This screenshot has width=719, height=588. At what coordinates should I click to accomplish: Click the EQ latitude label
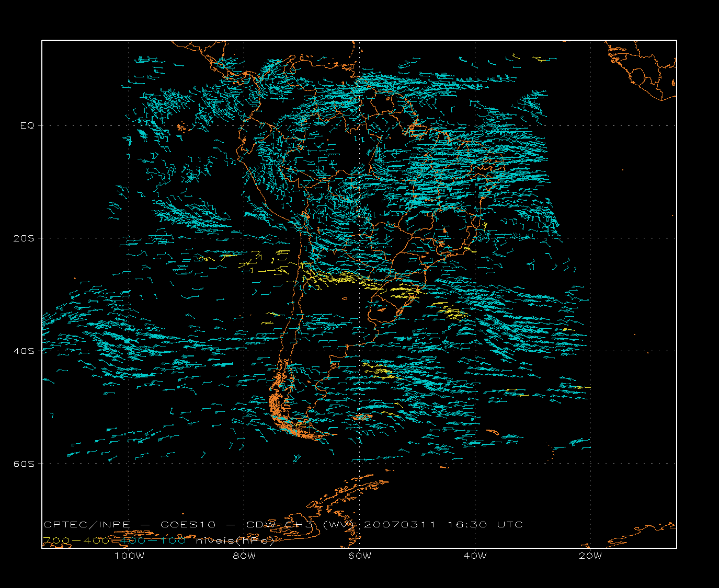pyautogui.click(x=27, y=125)
